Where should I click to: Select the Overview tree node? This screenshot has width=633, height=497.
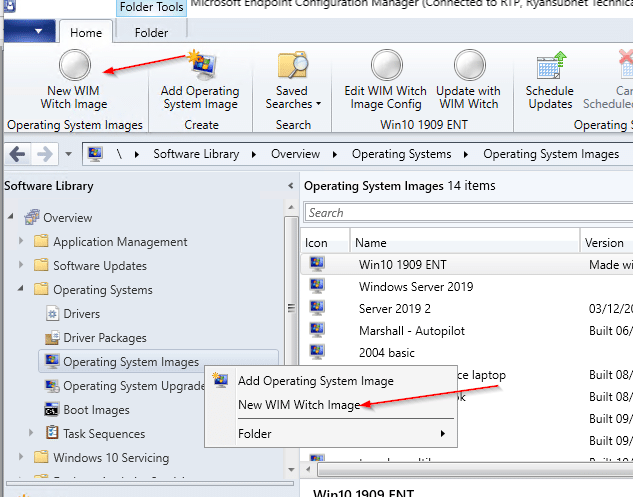67,218
